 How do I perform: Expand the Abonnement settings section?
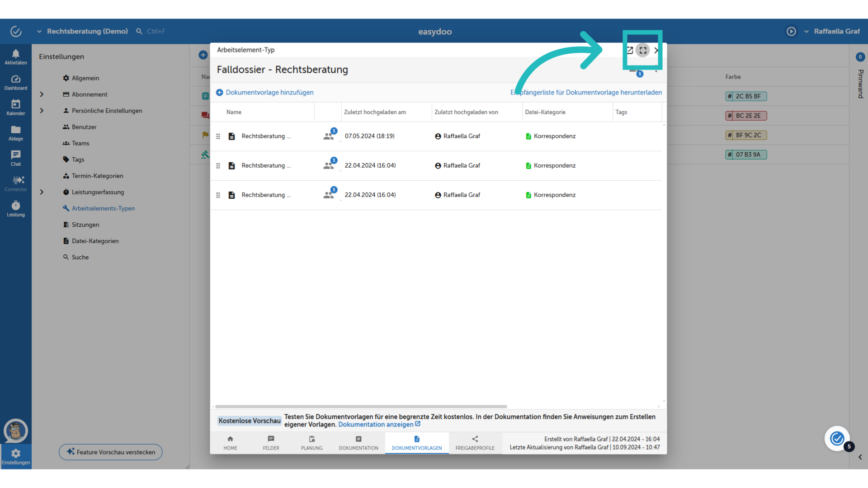tap(42, 94)
